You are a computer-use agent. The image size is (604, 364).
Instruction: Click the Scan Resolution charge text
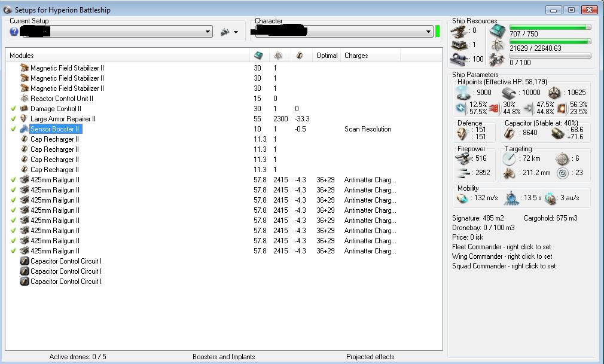click(x=368, y=129)
